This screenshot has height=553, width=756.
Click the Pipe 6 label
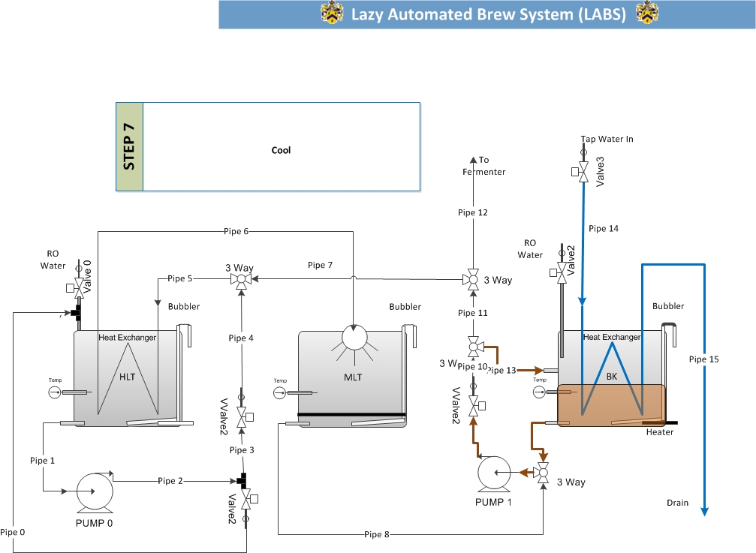tap(236, 231)
